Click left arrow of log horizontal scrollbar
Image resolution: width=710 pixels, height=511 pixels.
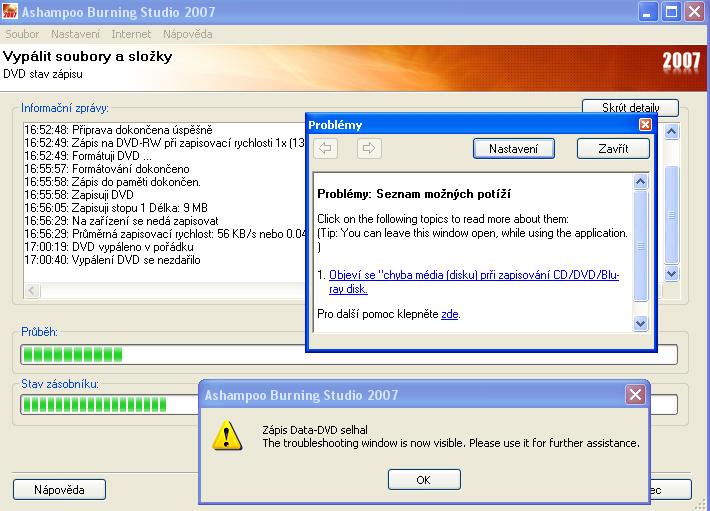tap(32, 290)
